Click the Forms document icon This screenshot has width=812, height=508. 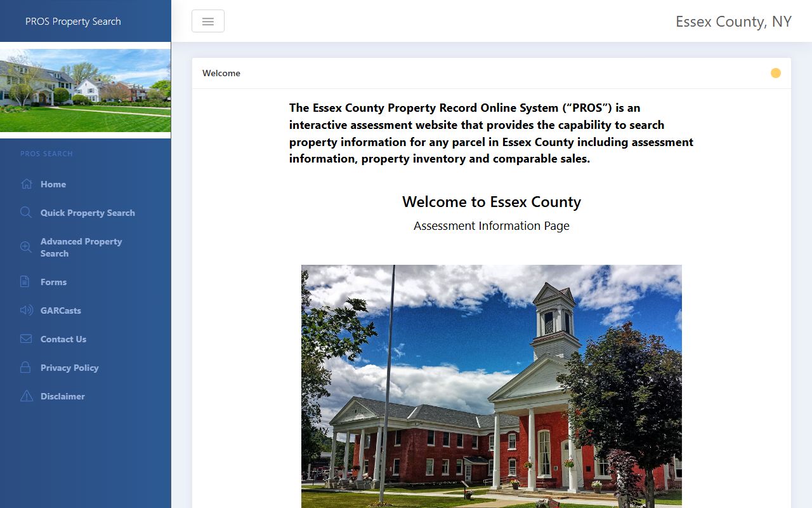[x=25, y=282]
